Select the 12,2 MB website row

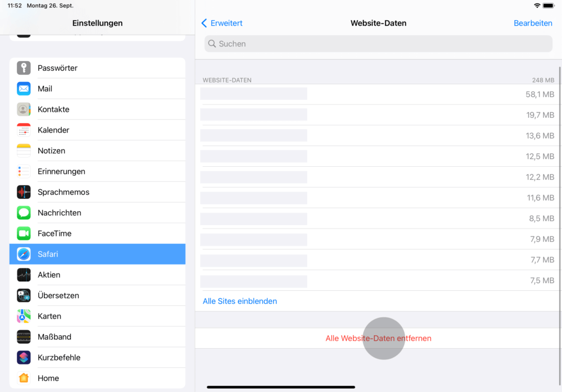point(378,177)
